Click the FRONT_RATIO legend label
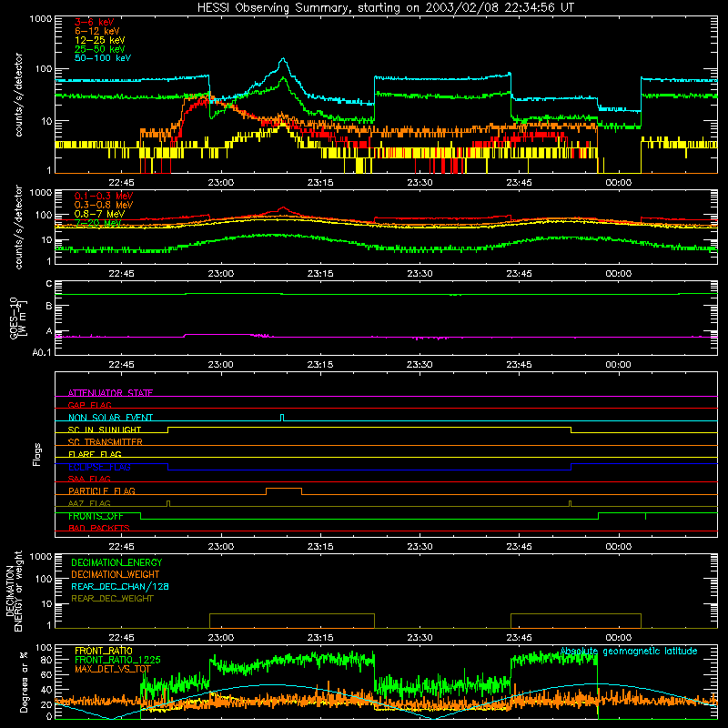728x728 pixels. (x=104, y=651)
